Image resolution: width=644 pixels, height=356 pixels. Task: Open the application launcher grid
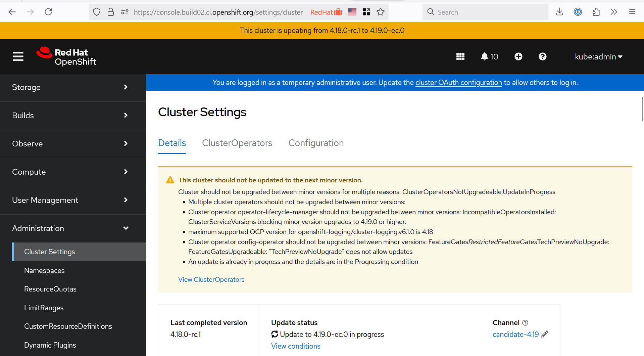[460, 56]
